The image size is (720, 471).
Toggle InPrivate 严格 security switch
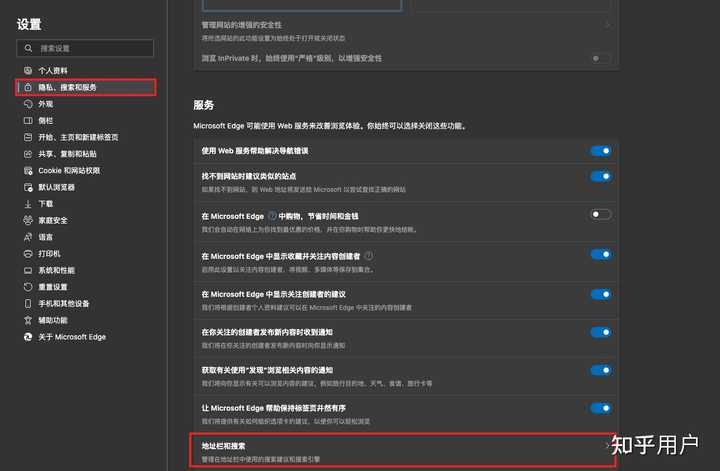601,58
